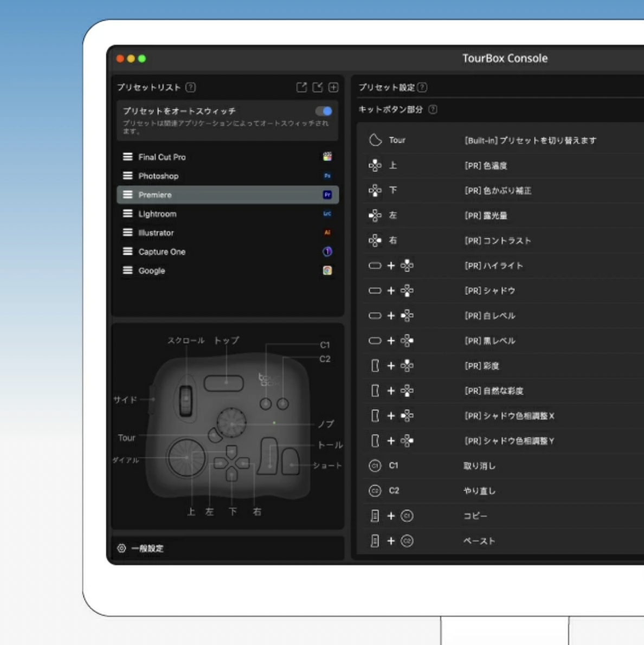Select the Illustrator preset
Image resolution: width=644 pixels, height=645 pixels.
click(x=228, y=233)
